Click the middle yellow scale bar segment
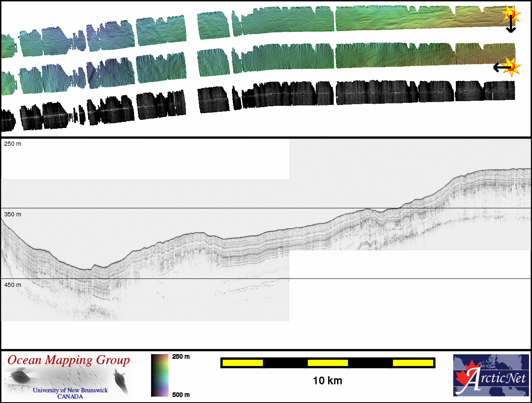 [x=328, y=363]
